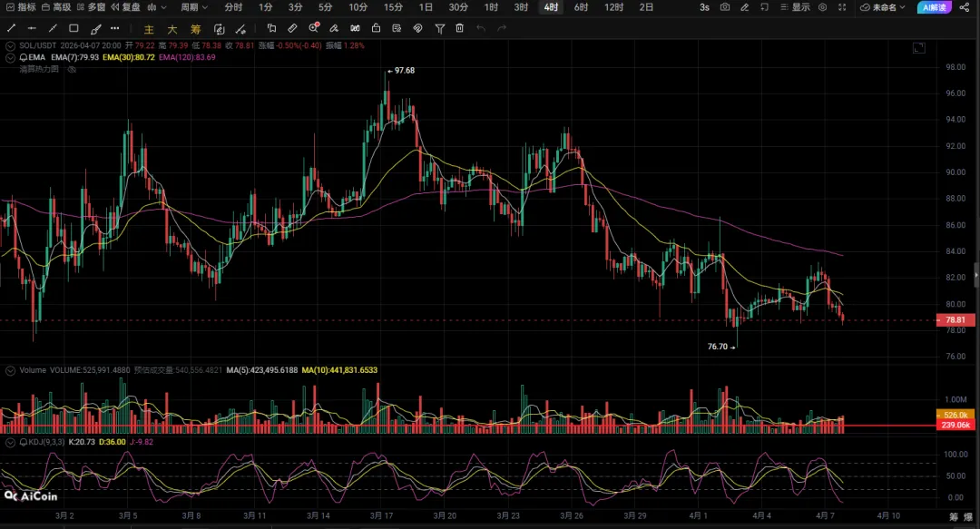The width and height of the screenshot is (980, 529).
Task: Click the note list icon before eye icon
Action: tap(397, 28)
